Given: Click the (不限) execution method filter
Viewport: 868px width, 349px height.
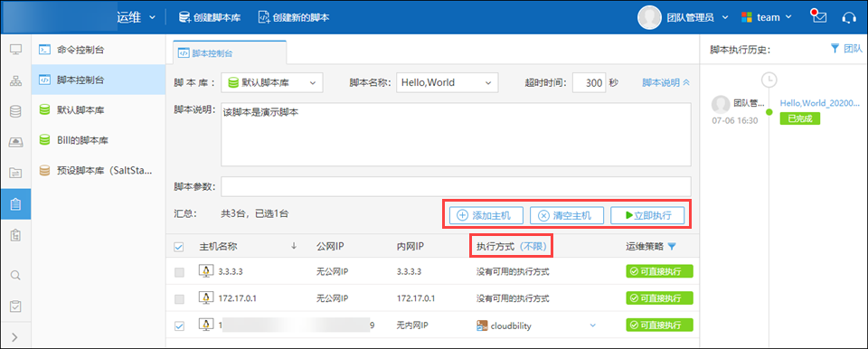Looking at the screenshot, I should 533,247.
